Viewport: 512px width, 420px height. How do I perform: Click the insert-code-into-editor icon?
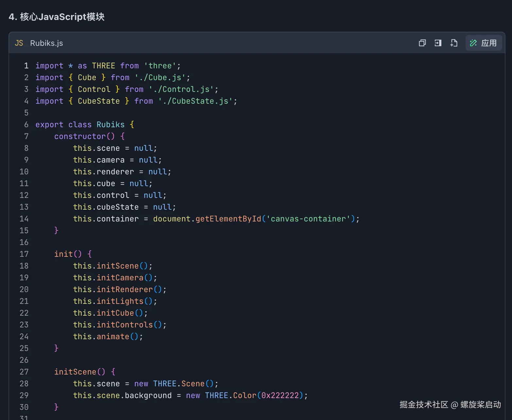pos(438,43)
